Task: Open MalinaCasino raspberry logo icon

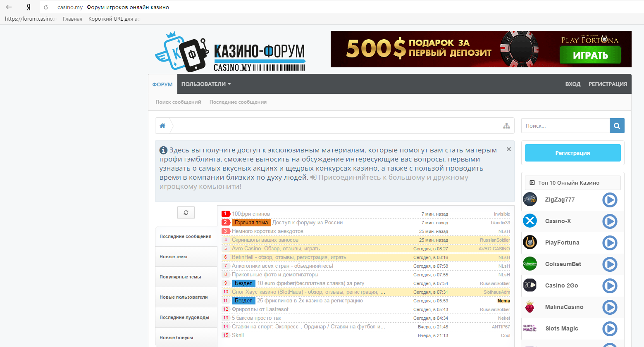Action: [x=530, y=307]
